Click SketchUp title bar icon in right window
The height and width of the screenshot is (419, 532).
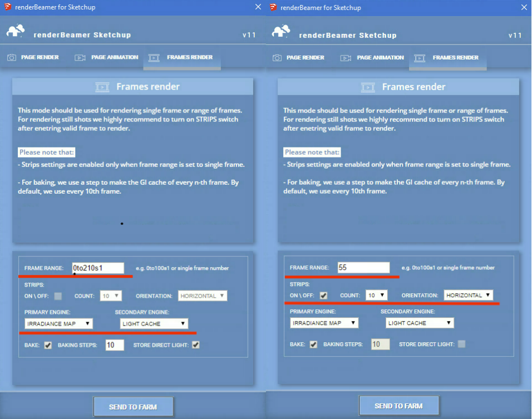(273, 7)
